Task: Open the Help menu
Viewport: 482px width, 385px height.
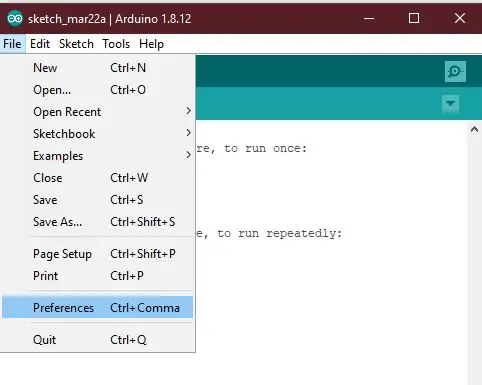Action: click(151, 44)
